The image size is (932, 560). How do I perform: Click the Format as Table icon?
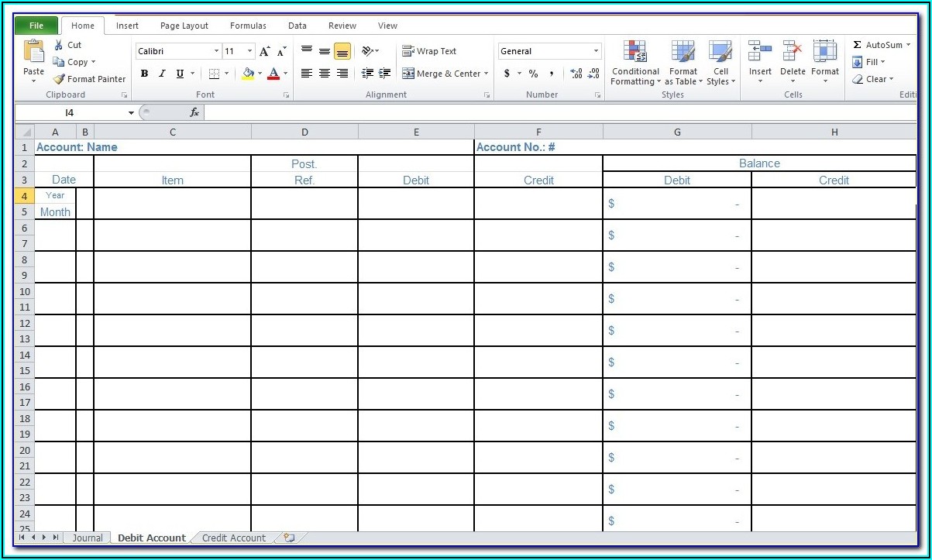pyautogui.click(x=683, y=52)
